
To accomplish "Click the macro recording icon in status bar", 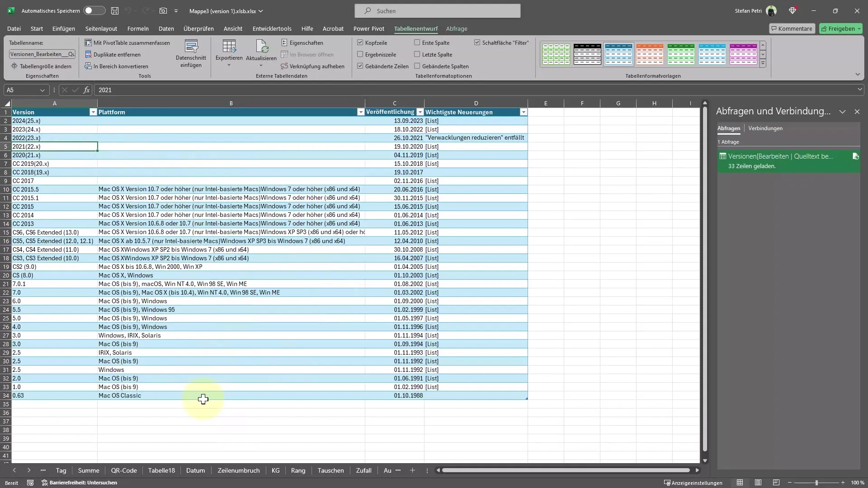I will pyautogui.click(x=30, y=483).
